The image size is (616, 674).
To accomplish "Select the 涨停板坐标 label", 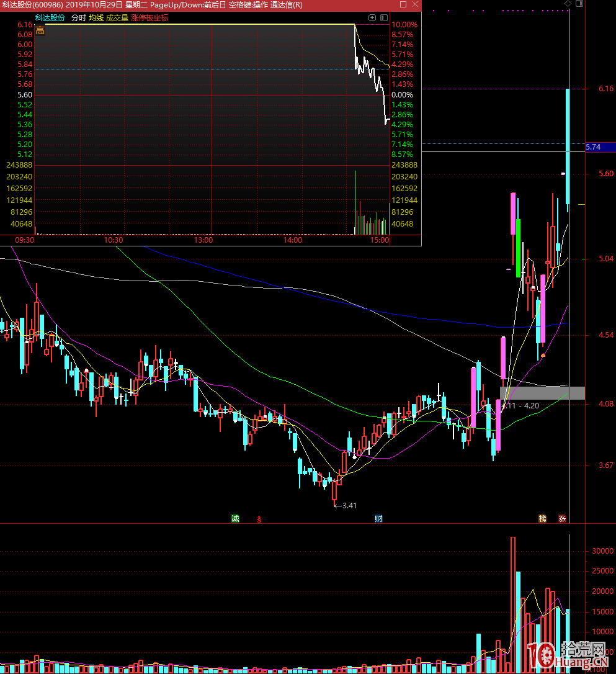I will tap(150, 17).
